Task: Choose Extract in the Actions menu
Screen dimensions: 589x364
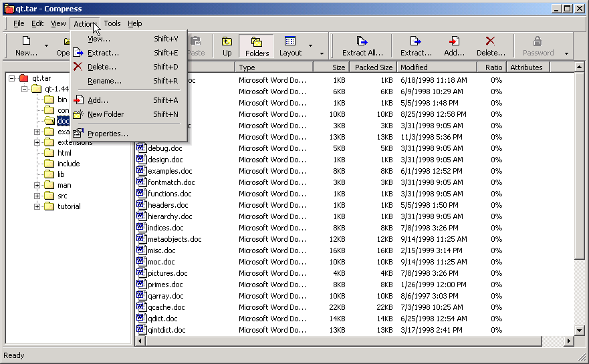Action: (x=129, y=53)
